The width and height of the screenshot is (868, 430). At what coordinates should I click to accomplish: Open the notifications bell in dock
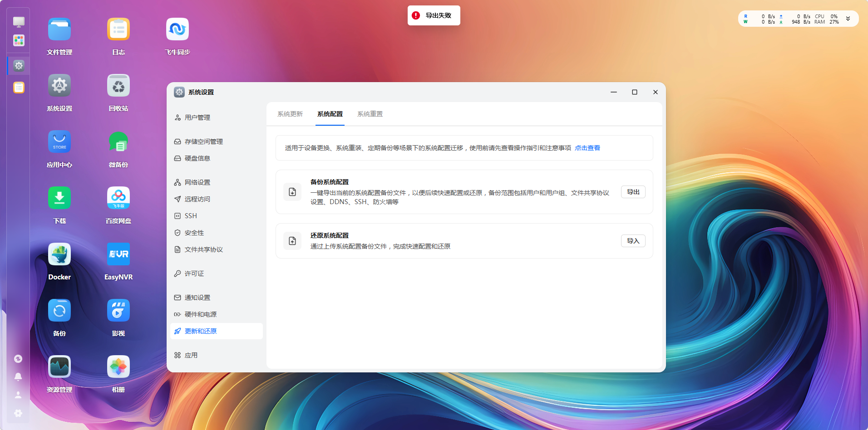pos(18,376)
